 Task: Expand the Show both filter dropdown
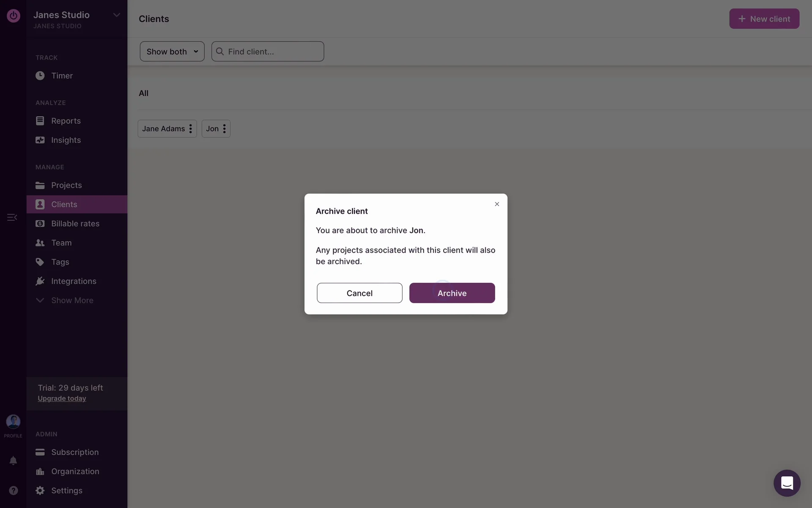click(172, 52)
